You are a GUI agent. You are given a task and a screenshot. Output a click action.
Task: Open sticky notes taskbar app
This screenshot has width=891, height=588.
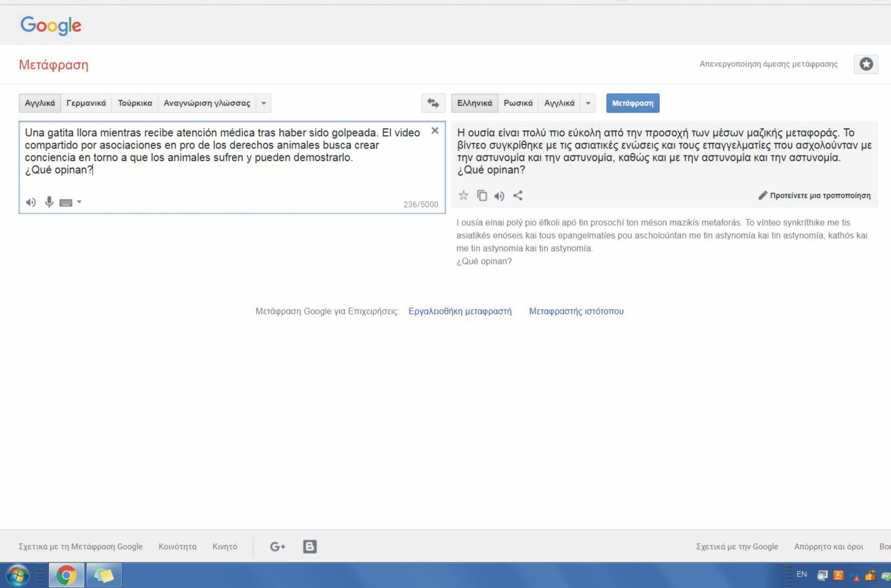104,575
